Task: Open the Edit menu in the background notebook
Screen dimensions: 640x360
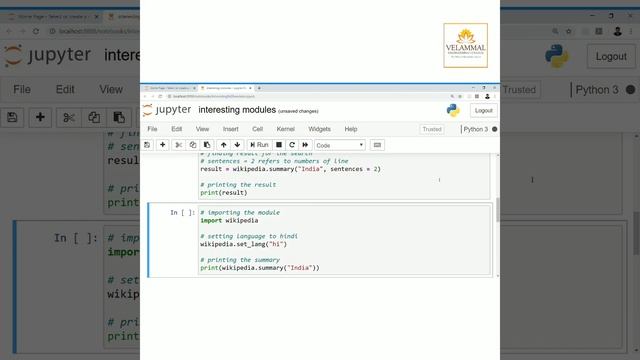Action: pos(65,89)
